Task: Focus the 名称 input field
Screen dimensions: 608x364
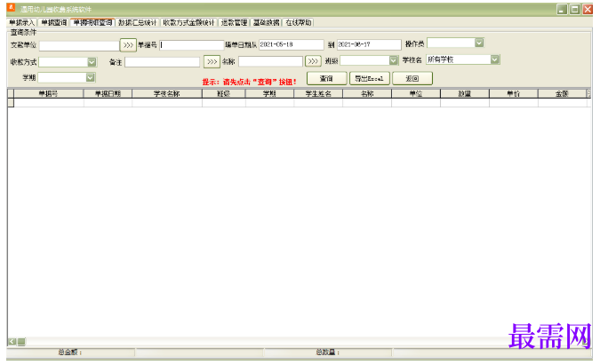Action: (270, 61)
